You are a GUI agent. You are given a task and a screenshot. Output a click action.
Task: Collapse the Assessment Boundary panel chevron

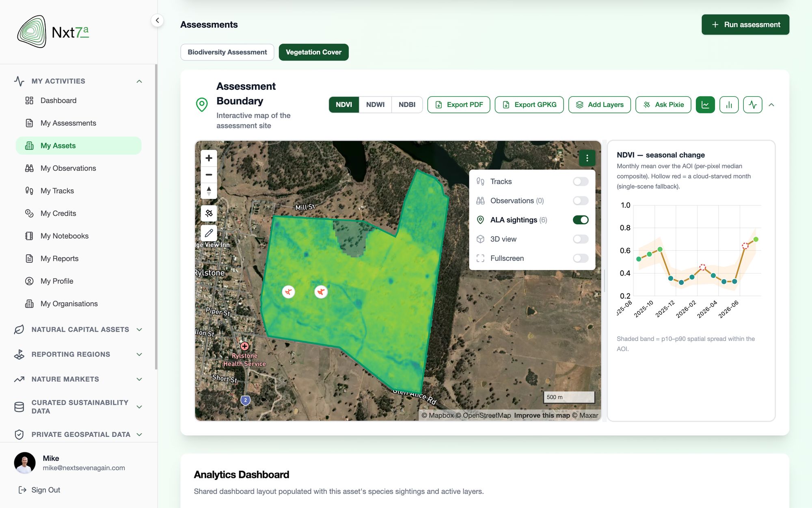click(771, 105)
